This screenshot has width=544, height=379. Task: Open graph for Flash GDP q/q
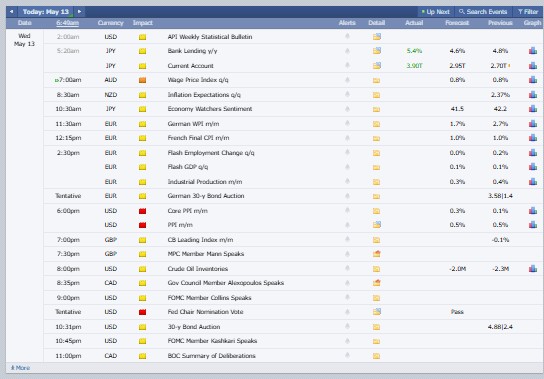(533, 167)
